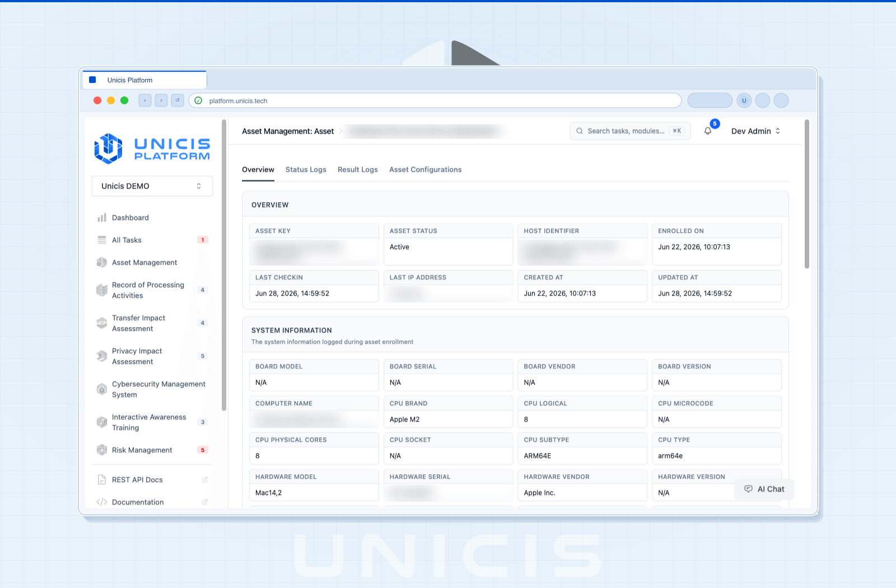The width and height of the screenshot is (896, 588).
Task: Click the red badge beside Risk Management
Action: pos(203,450)
